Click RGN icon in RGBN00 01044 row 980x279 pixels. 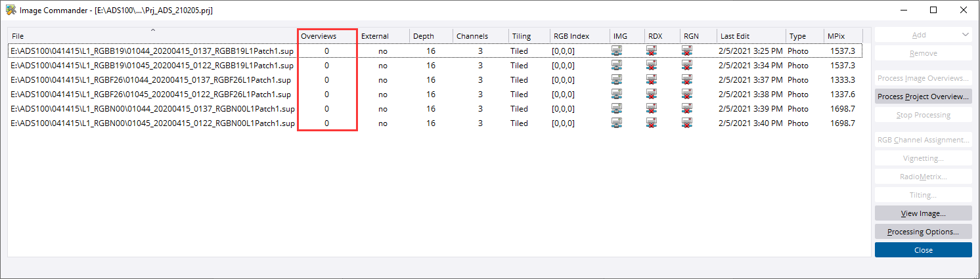click(x=686, y=108)
